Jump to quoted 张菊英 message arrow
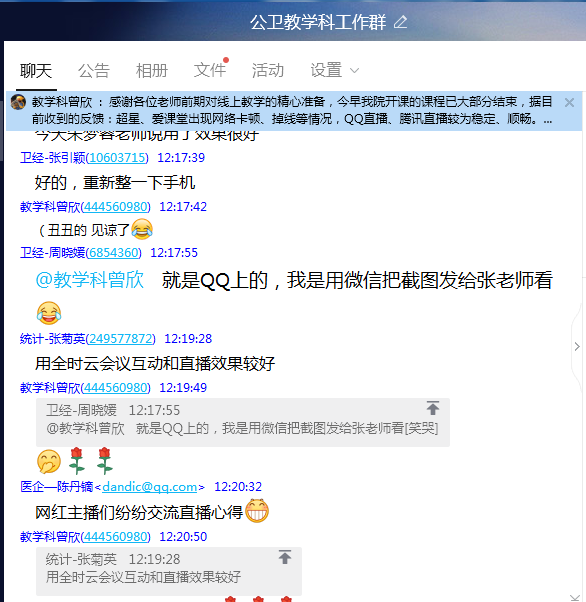The image size is (586, 602). pos(285,557)
